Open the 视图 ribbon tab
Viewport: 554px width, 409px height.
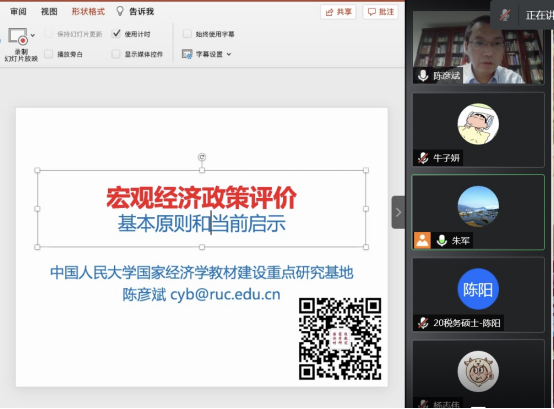[x=49, y=12]
